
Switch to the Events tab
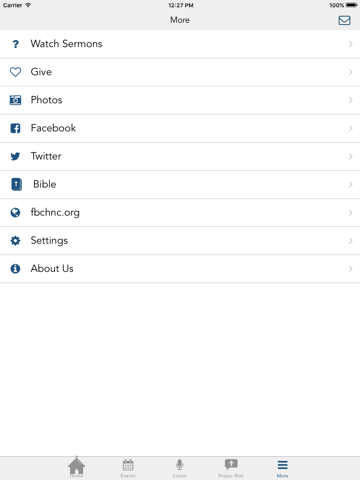128,468
